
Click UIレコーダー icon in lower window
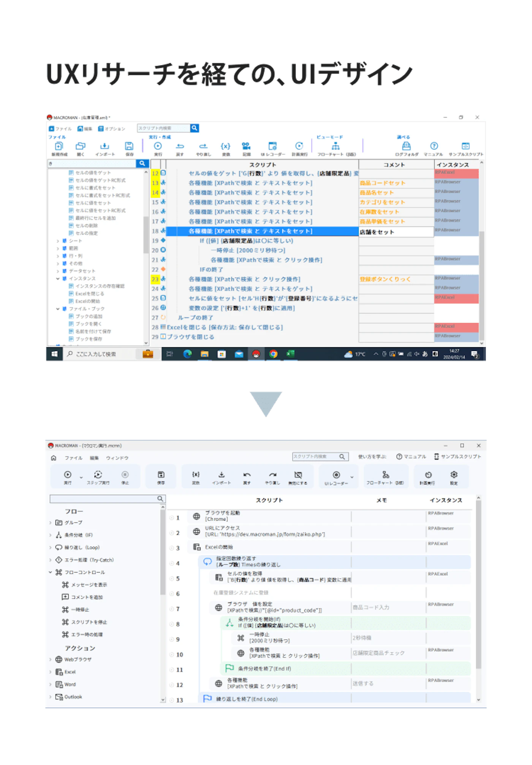click(x=336, y=475)
